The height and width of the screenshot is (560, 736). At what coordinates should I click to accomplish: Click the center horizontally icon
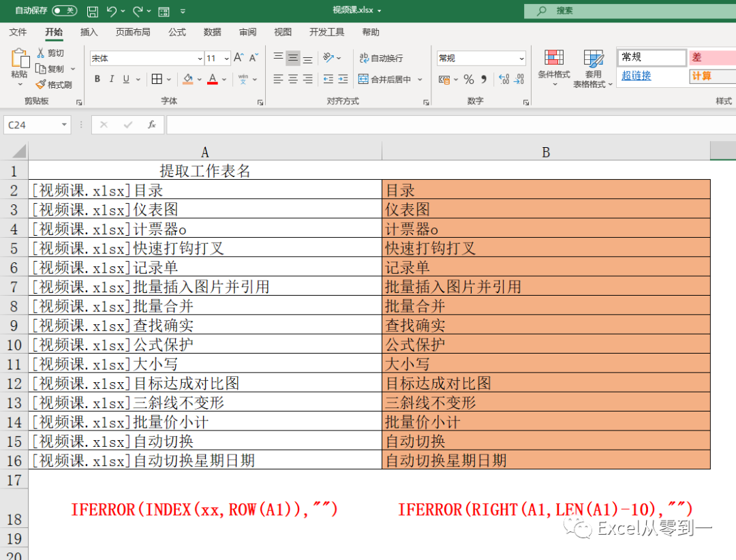tap(293, 79)
